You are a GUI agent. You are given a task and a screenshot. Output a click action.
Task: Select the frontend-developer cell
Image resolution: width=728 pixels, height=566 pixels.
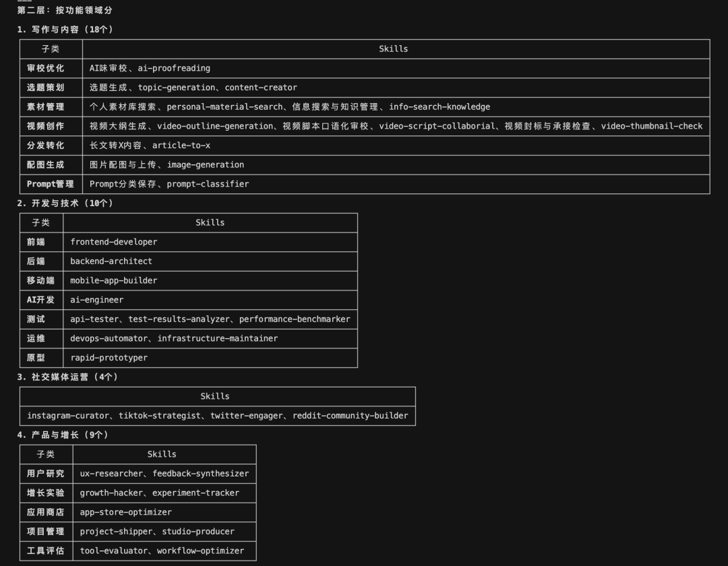point(113,242)
